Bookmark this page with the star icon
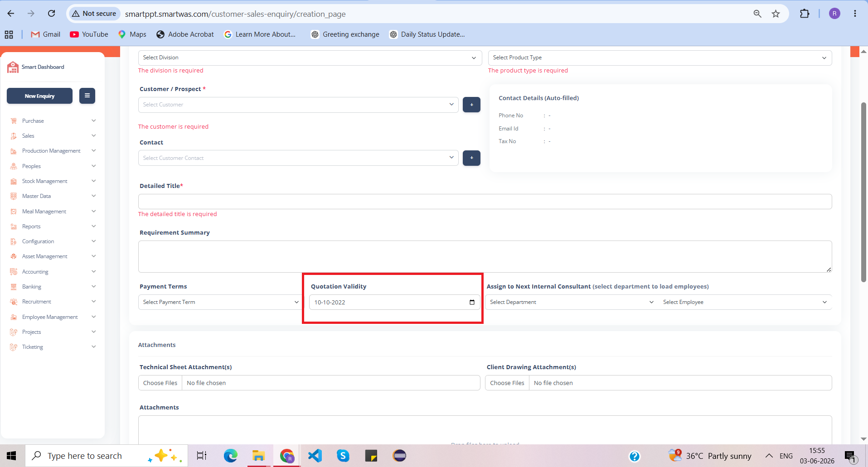868x467 pixels. [776, 14]
